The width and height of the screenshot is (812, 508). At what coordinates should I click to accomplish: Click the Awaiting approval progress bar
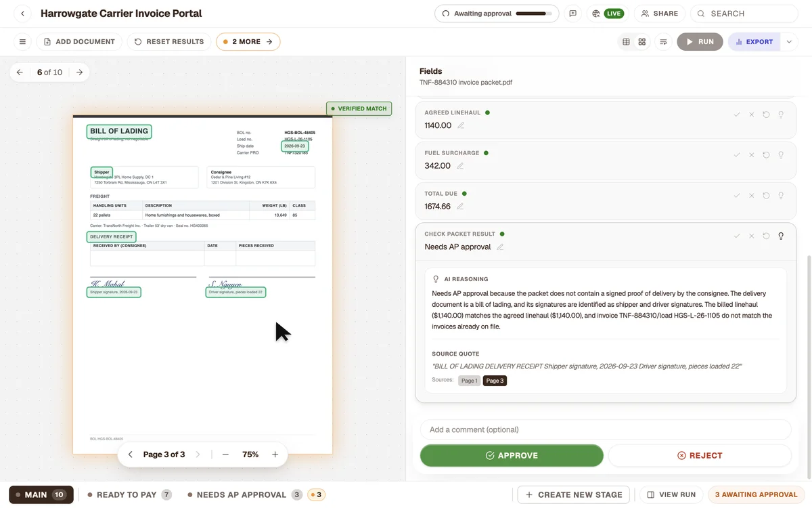[533, 14]
